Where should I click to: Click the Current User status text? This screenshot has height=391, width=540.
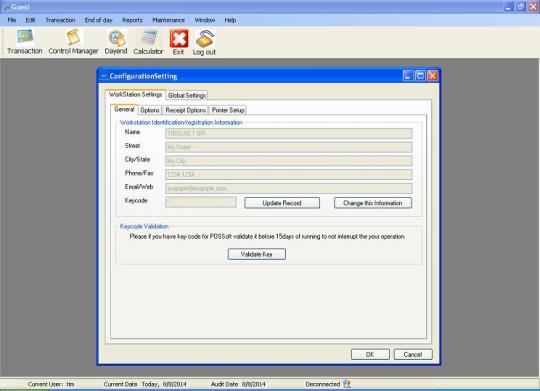51,384
